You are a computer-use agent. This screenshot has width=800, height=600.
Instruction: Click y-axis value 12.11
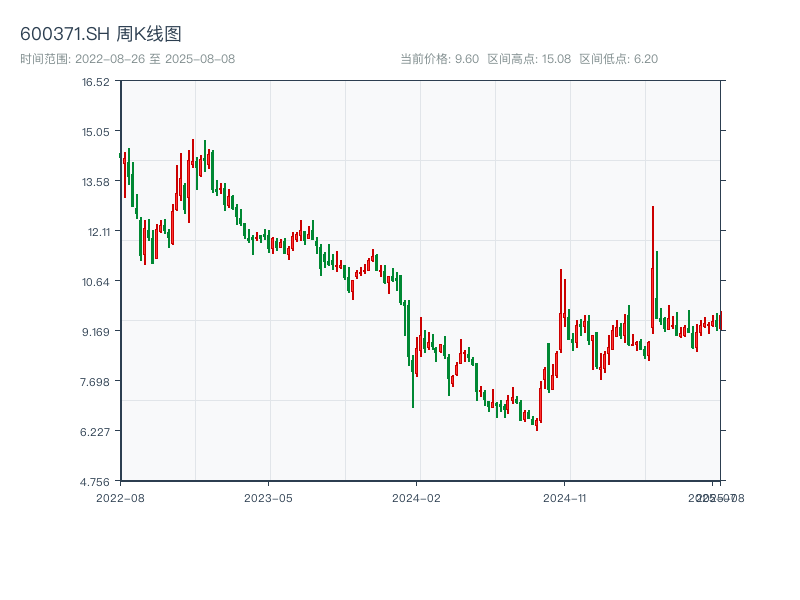98,232
